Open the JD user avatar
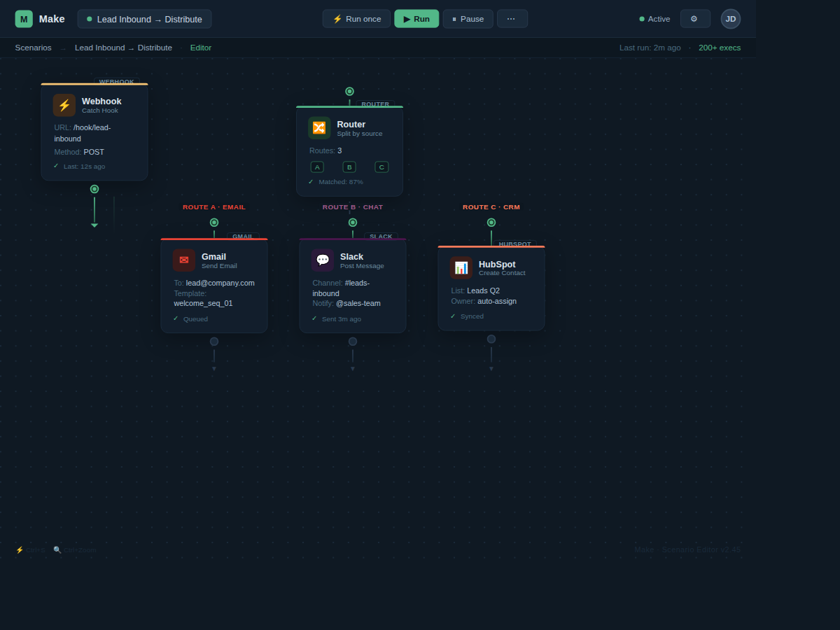Viewport: 840px width, 630px height. pos(731,19)
